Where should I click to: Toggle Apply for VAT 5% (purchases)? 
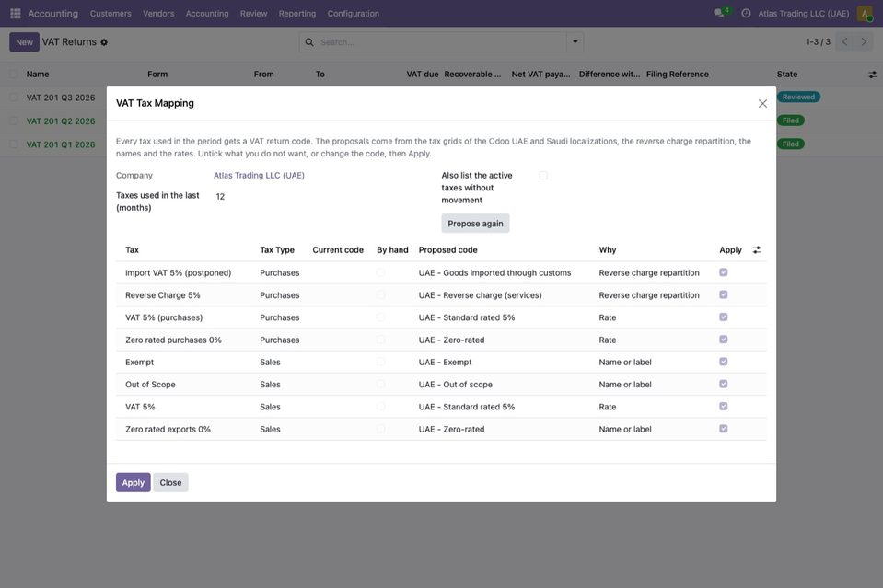pos(724,317)
